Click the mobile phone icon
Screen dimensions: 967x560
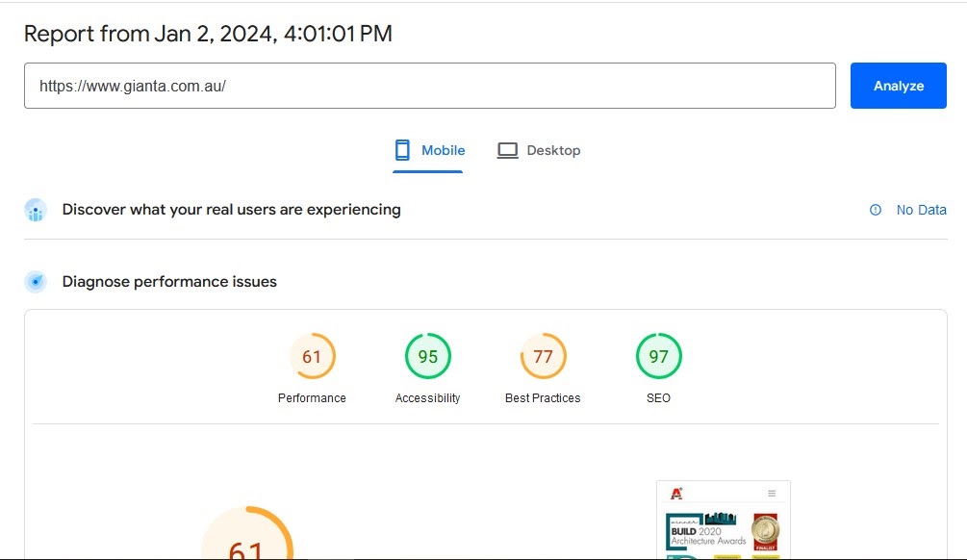click(402, 150)
